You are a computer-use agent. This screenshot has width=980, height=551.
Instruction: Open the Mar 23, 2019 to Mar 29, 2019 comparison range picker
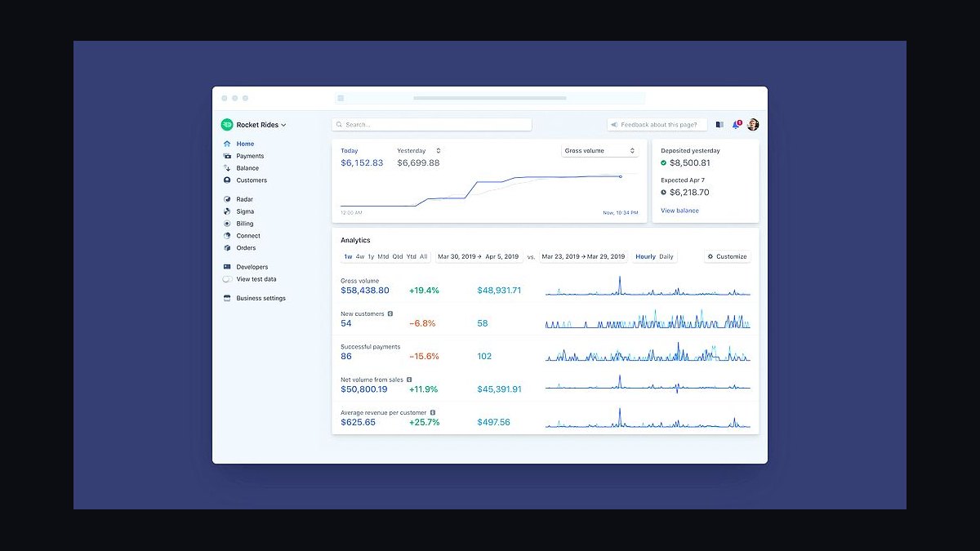pyautogui.click(x=583, y=256)
